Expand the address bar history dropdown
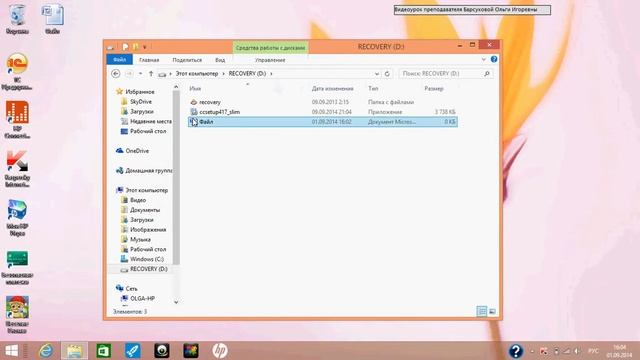This screenshot has width=640, height=360. (377, 74)
